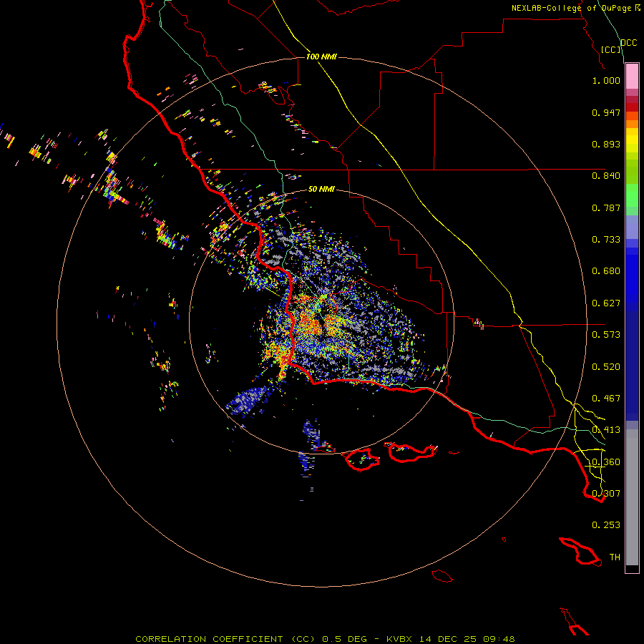Screen dimensions: 644x644
Task: Click the DCC label above the color bar
Action: click(629, 43)
